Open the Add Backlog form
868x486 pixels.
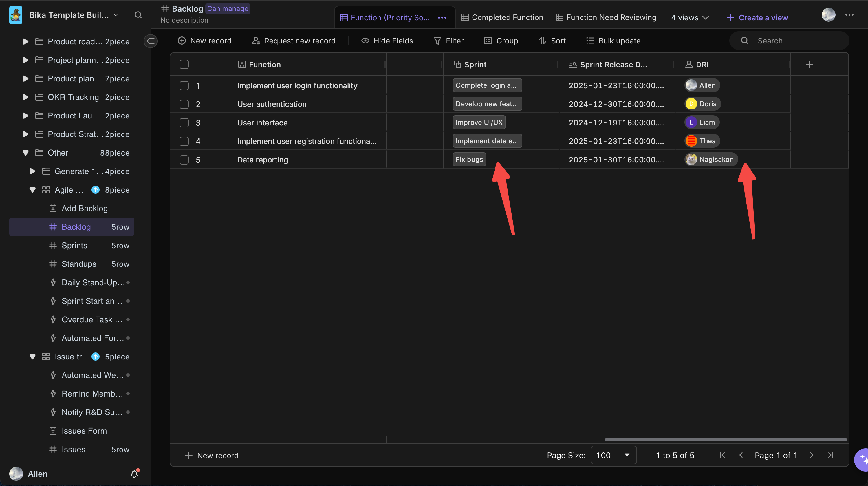(72, 208)
